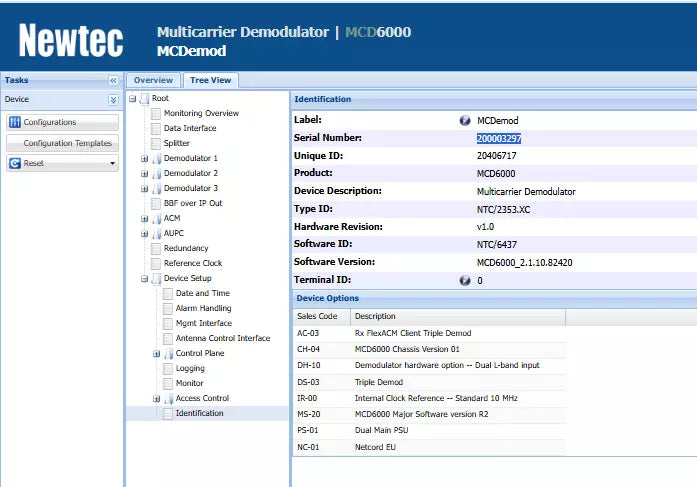Open Antenna Control Interface item
697x487 pixels.
click(x=223, y=338)
